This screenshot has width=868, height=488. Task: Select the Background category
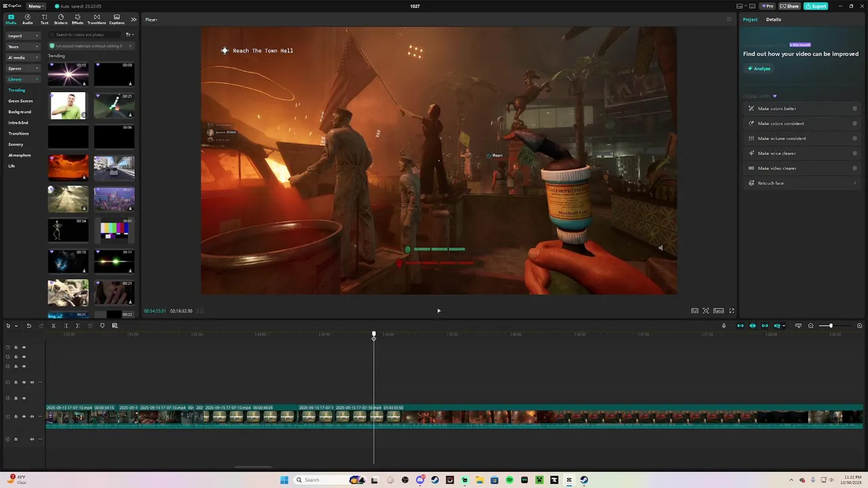[x=20, y=112]
